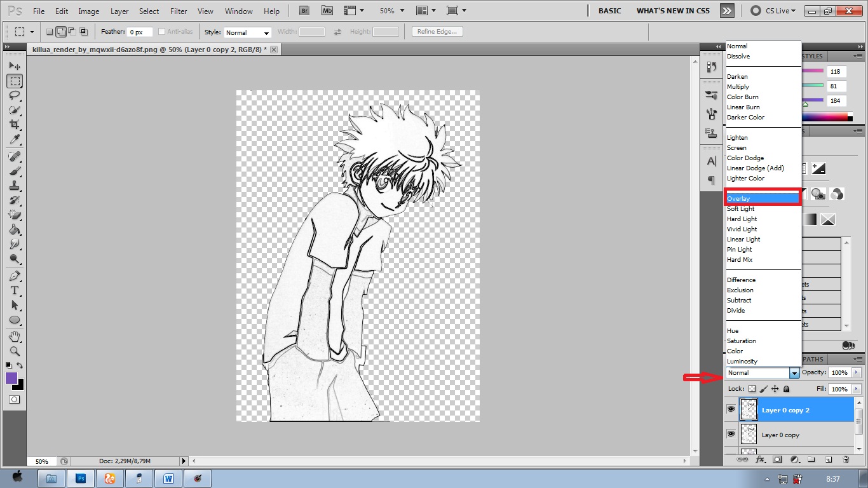Add a layer mask to the layer
Screen dimensions: 868x488
[x=776, y=459]
